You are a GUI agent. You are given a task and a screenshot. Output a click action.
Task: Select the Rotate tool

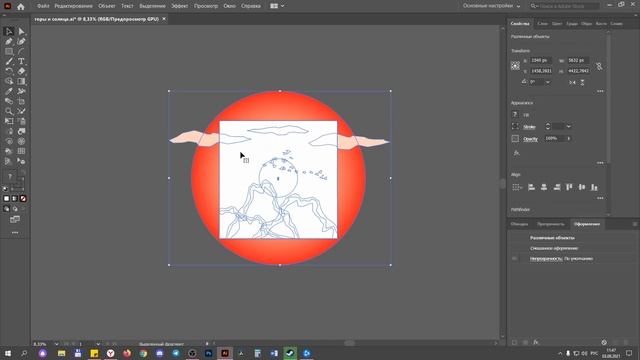pyautogui.click(x=9, y=71)
